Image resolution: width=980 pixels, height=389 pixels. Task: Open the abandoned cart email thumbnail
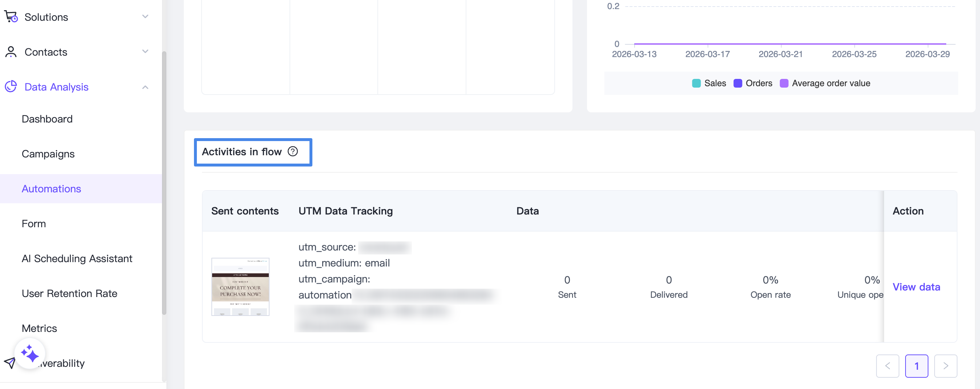[x=240, y=286]
